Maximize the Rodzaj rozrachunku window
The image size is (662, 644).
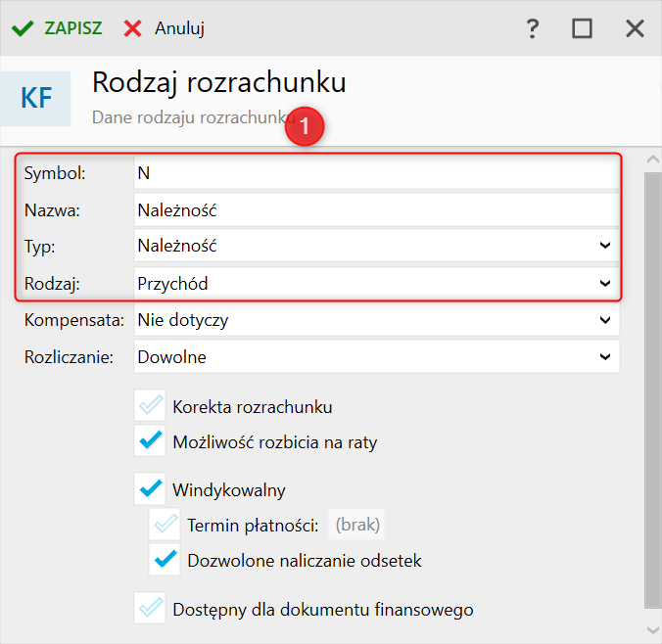[x=583, y=28]
